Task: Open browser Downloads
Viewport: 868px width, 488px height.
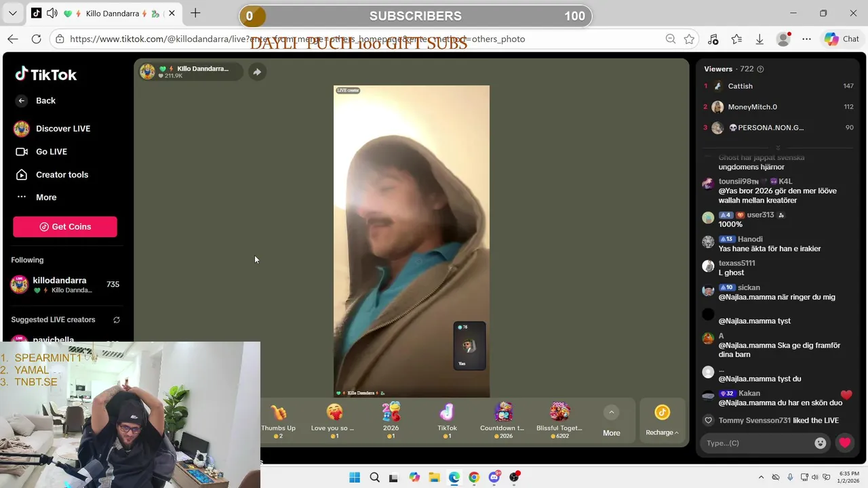Action: click(759, 39)
